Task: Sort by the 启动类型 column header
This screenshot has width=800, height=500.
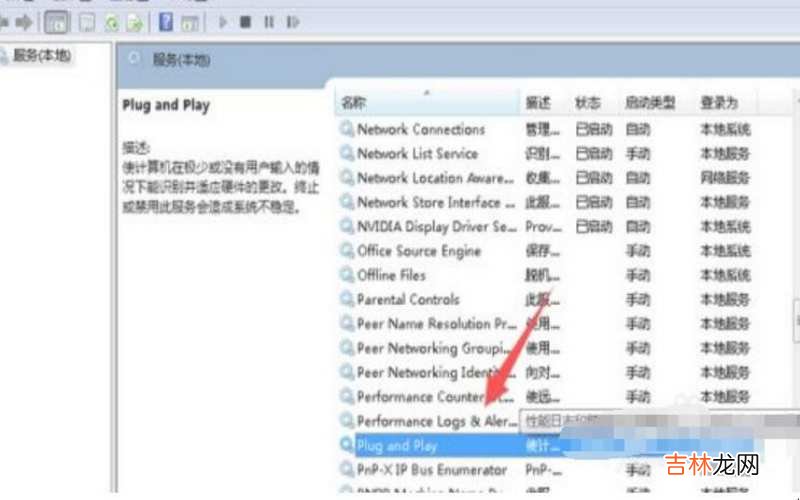Action: click(x=650, y=102)
